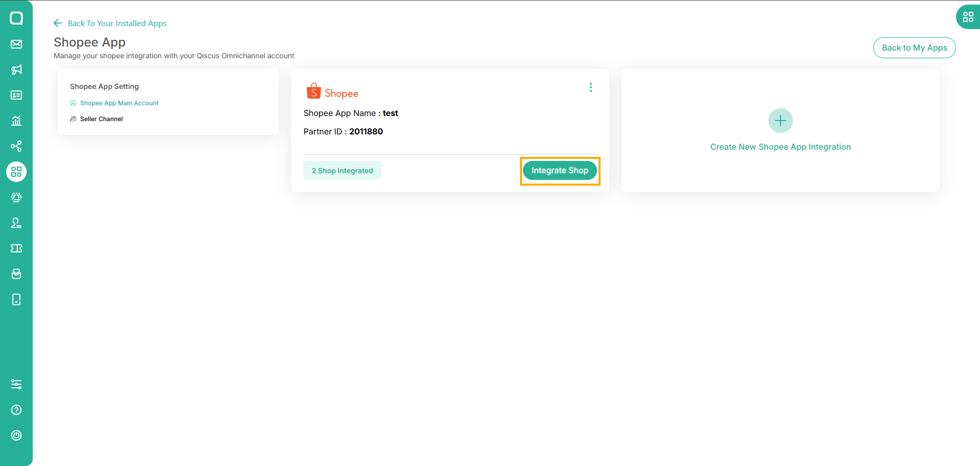Click the 2 Shop Integrated badge
980x466 pixels.
point(342,171)
